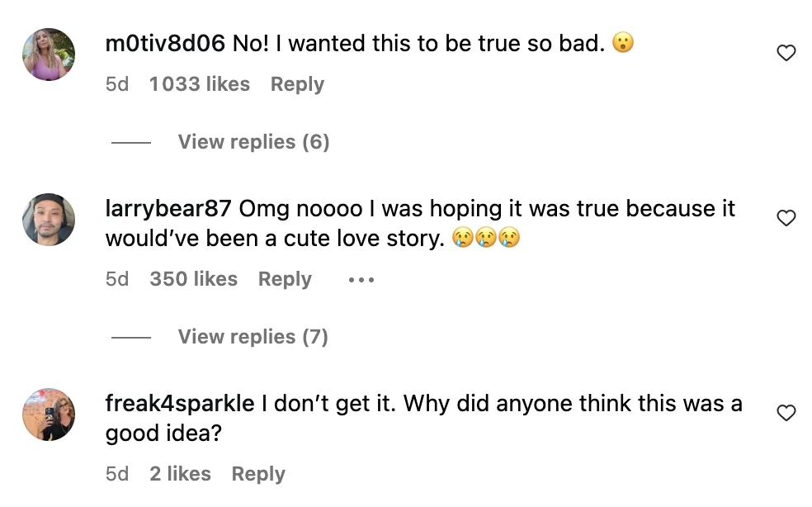Screen dimensions: 812x507
Task: Reply to freak4sparkle's comment
Action: click(258, 474)
